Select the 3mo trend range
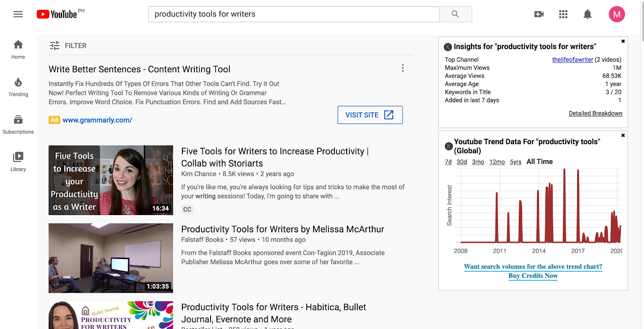Screen dimensions: 644x329 coord(478,162)
